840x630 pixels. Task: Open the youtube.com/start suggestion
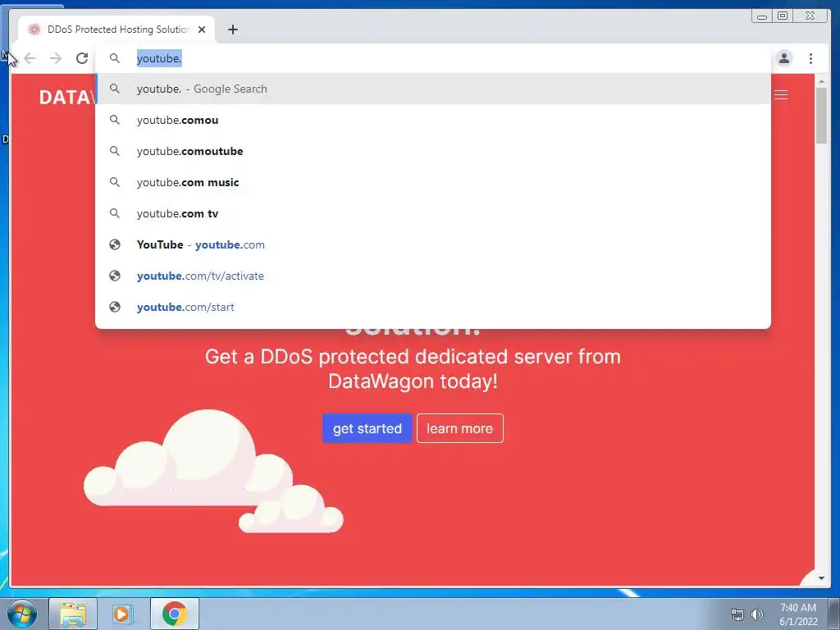(433, 307)
